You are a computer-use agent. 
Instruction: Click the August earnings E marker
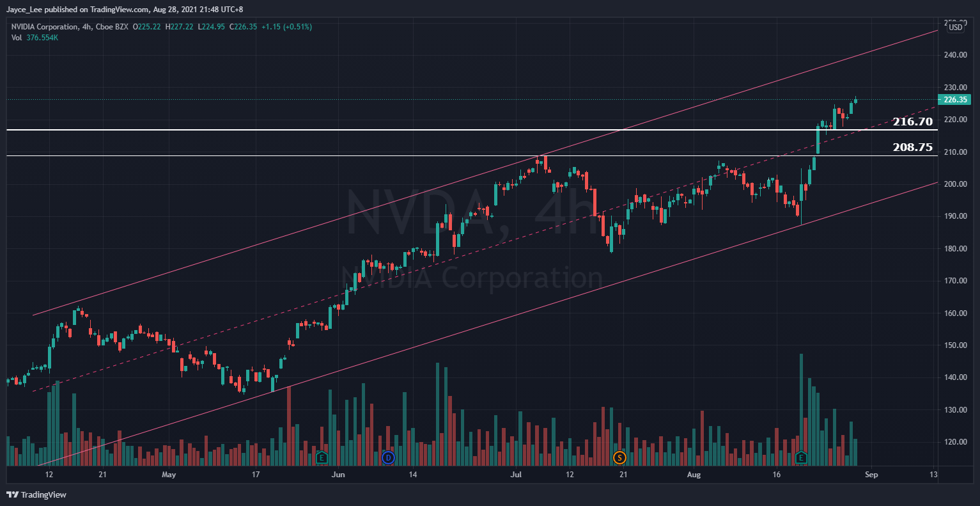801,457
